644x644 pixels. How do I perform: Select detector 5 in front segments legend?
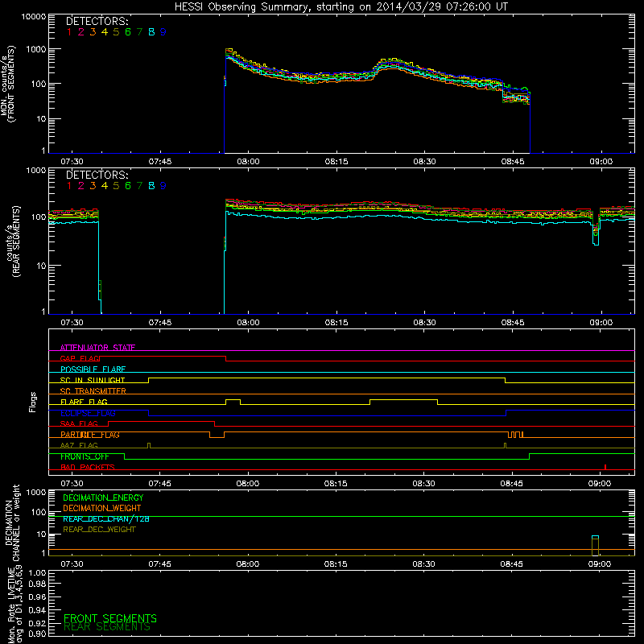point(116,32)
